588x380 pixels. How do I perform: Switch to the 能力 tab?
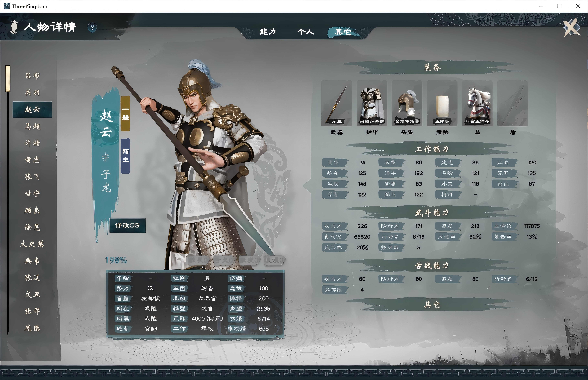(268, 32)
